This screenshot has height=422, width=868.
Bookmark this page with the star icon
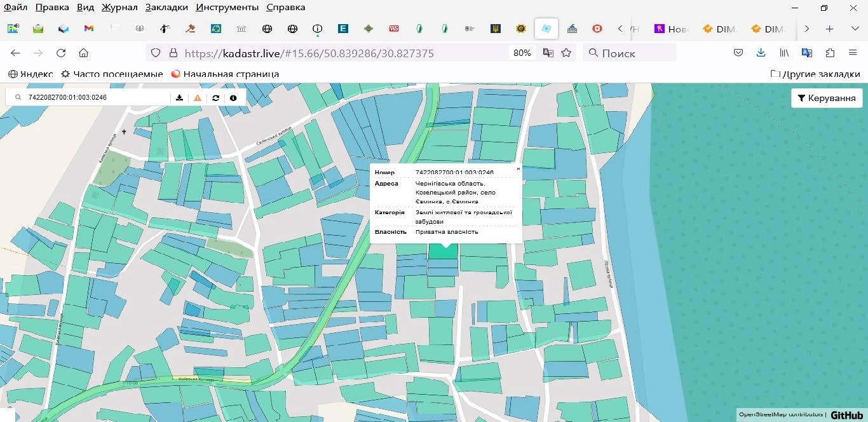(566, 53)
